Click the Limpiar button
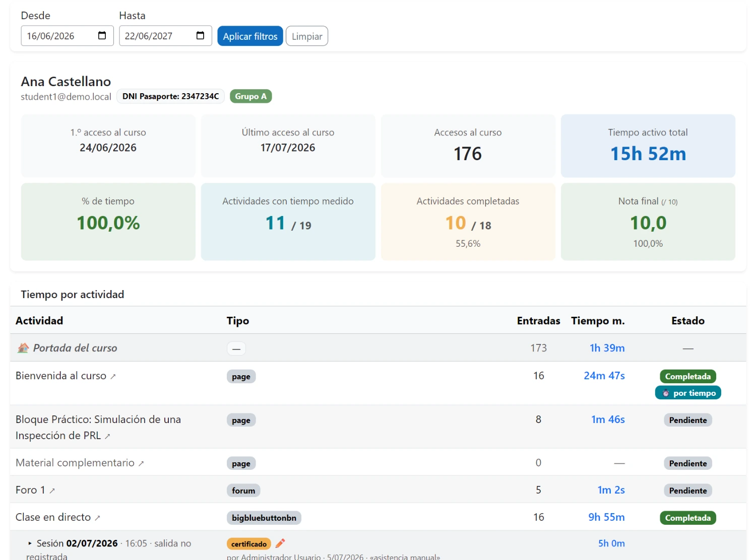The image size is (756, 560). click(x=307, y=36)
